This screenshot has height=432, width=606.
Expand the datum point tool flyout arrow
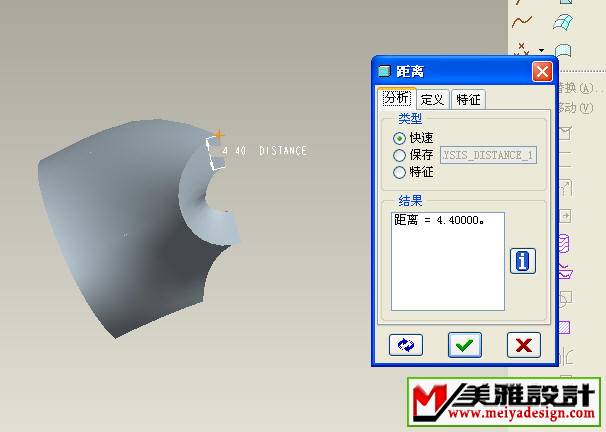541,50
